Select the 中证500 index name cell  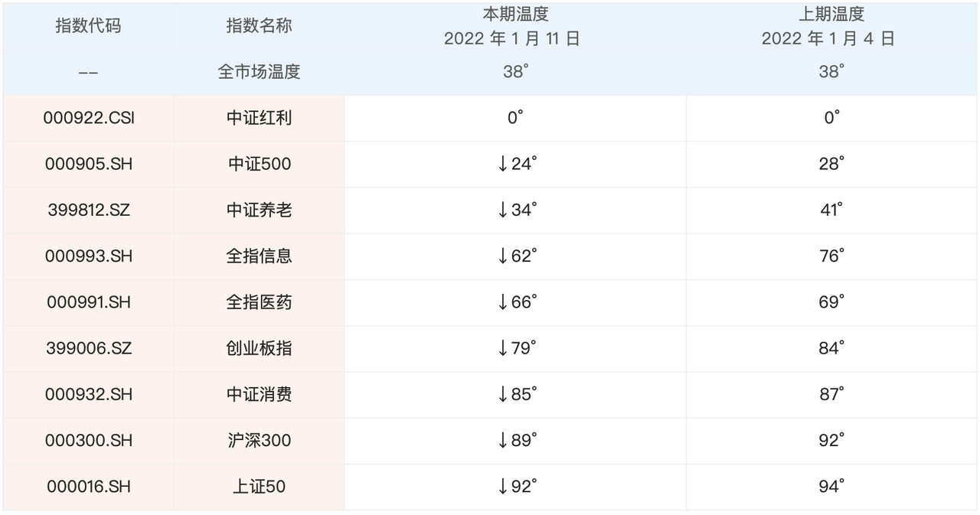click(x=259, y=165)
